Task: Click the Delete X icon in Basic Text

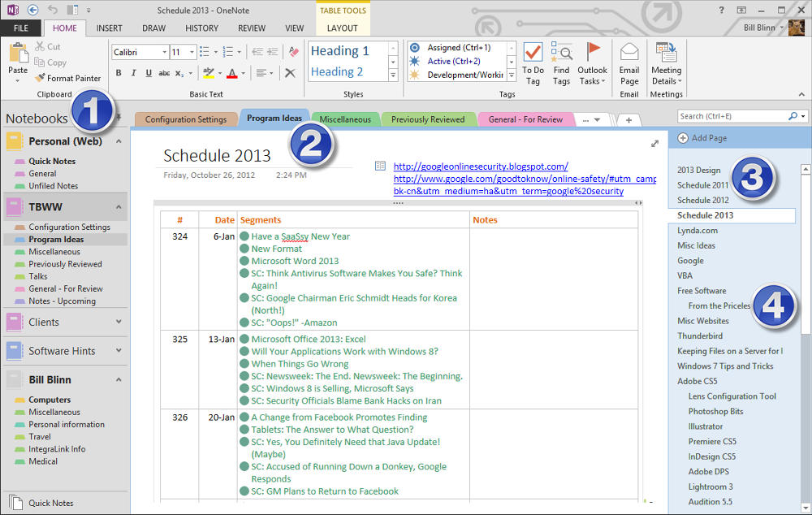Action: pos(290,73)
